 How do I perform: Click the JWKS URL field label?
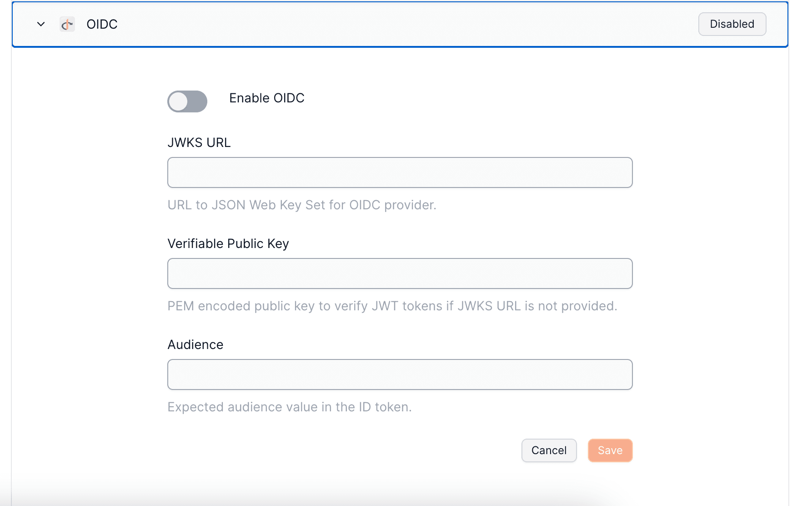[199, 142]
